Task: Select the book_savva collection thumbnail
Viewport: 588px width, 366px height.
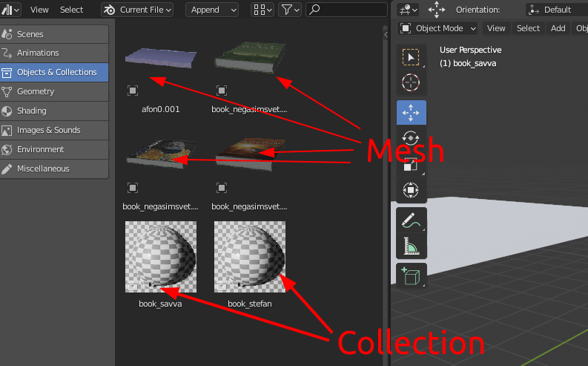Action: pyautogui.click(x=160, y=257)
